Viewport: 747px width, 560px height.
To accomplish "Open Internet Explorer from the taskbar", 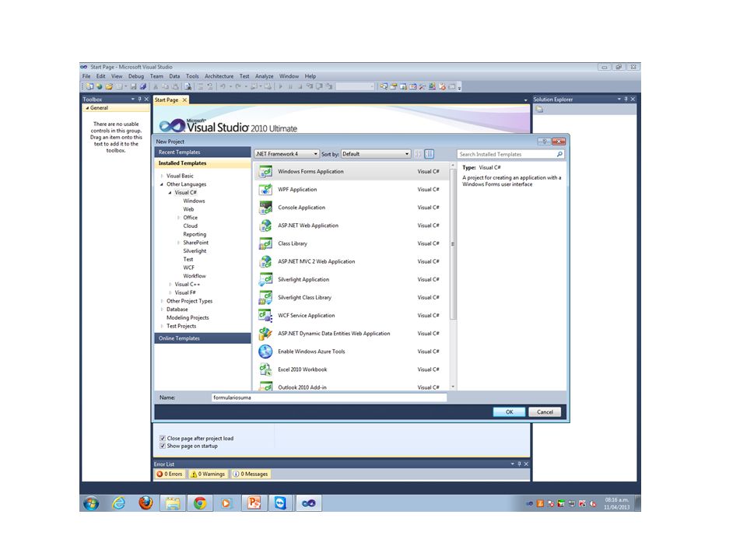I will (118, 503).
